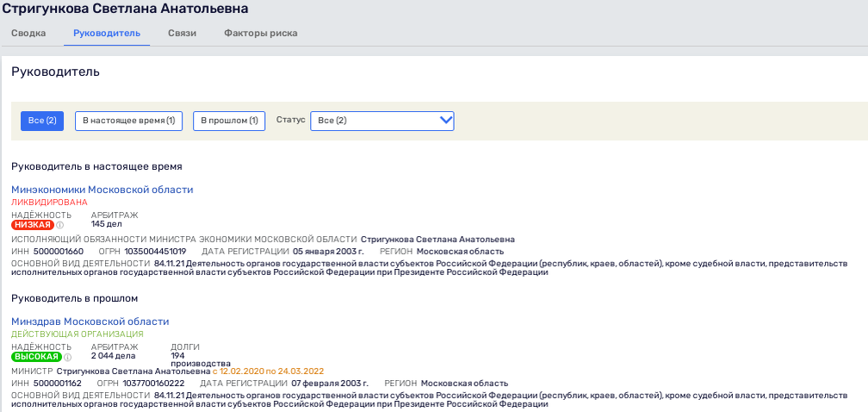Click the Руководитель в прошлом heading
868x412 pixels.
point(74,298)
